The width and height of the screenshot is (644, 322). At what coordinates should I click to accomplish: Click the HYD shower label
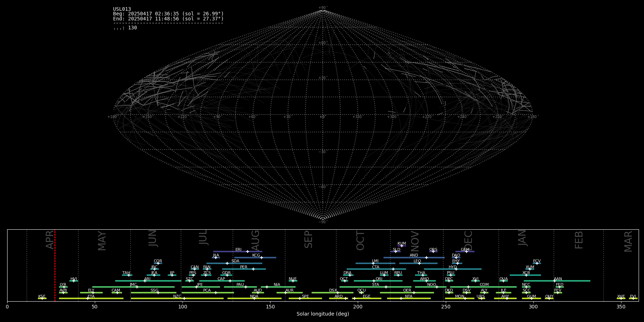click(x=453, y=267)
